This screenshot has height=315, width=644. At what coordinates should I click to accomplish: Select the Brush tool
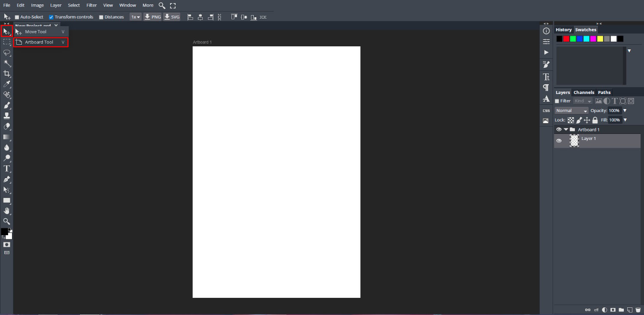click(x=7, y=105)
